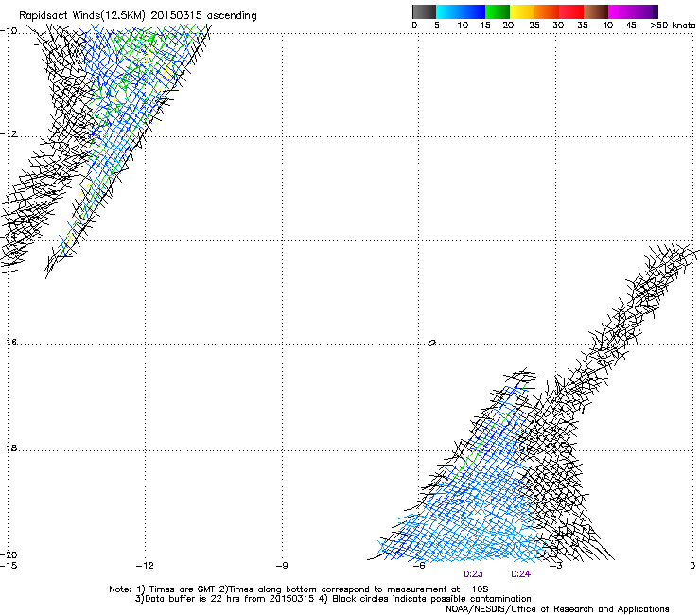Click the '20' legend tick label
The height and width of the screenshot is (615, 700).
(x=508, y=26)
